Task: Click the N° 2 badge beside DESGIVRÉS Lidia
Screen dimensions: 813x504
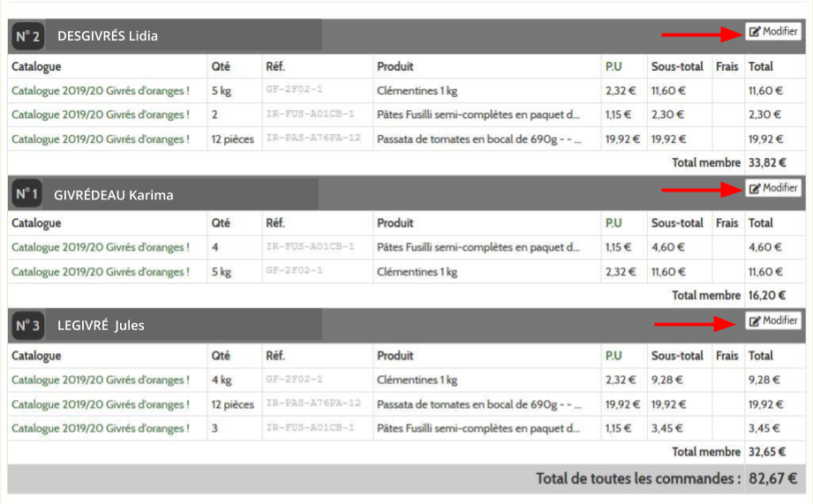Action: point(27,36)
